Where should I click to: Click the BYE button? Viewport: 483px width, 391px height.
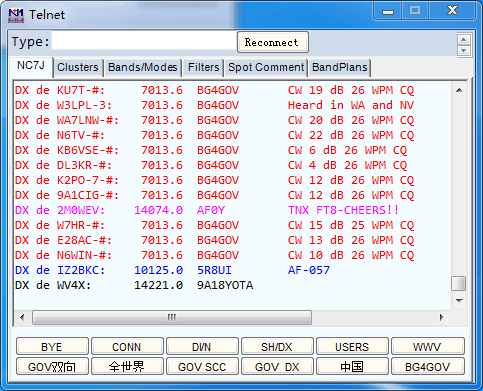click(52, 347)
